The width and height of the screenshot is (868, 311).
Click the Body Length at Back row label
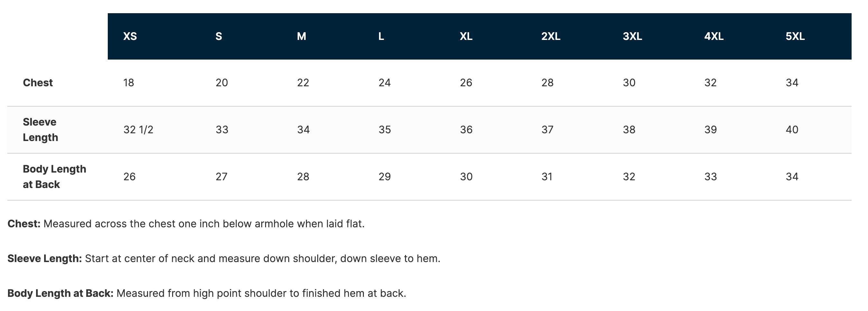(54, 176)
